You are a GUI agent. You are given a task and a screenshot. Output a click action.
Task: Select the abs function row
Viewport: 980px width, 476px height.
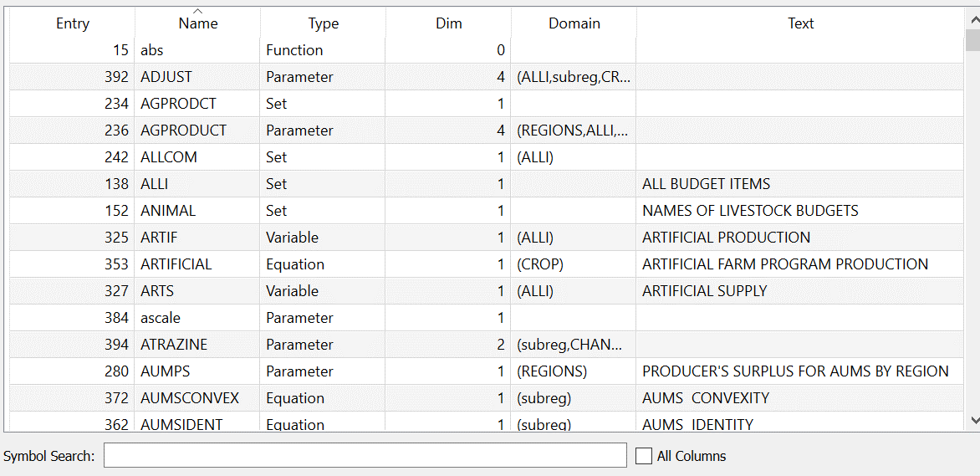[152, 50]
